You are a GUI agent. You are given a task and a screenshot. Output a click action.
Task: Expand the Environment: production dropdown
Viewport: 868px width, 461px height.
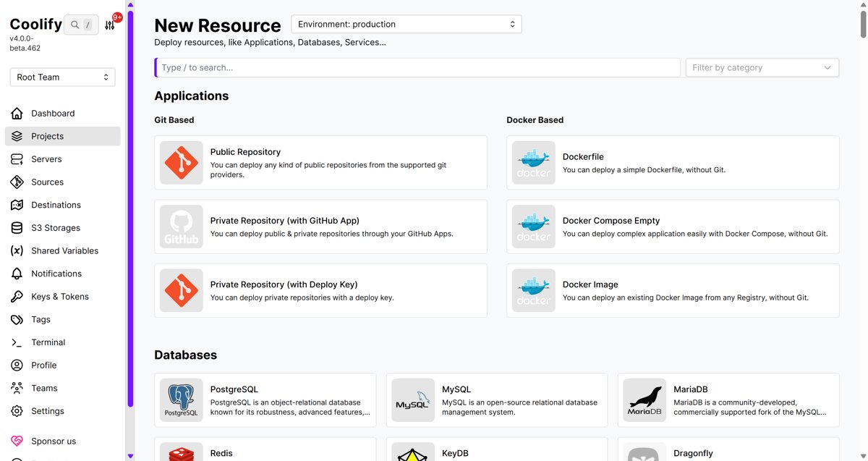point(406,25)
